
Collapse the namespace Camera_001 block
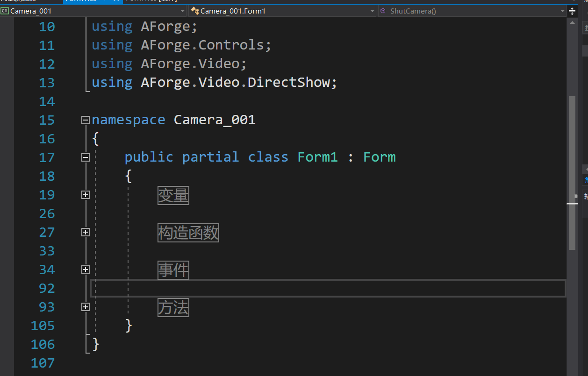pos(85,120)
